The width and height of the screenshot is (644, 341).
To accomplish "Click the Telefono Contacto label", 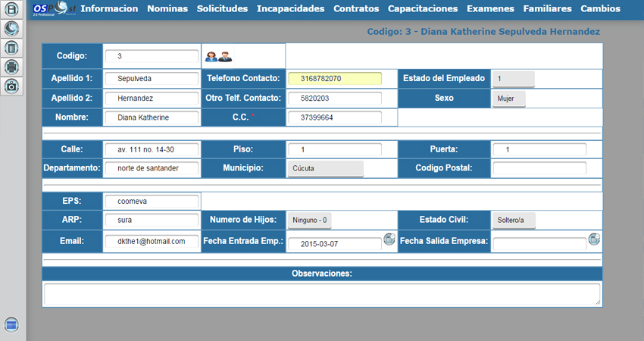I will pos(243,78).
